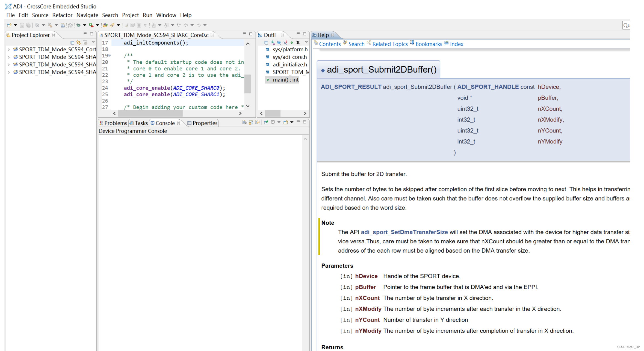Toggle Scroll Lock in Console view

click(x=251, y=122)
